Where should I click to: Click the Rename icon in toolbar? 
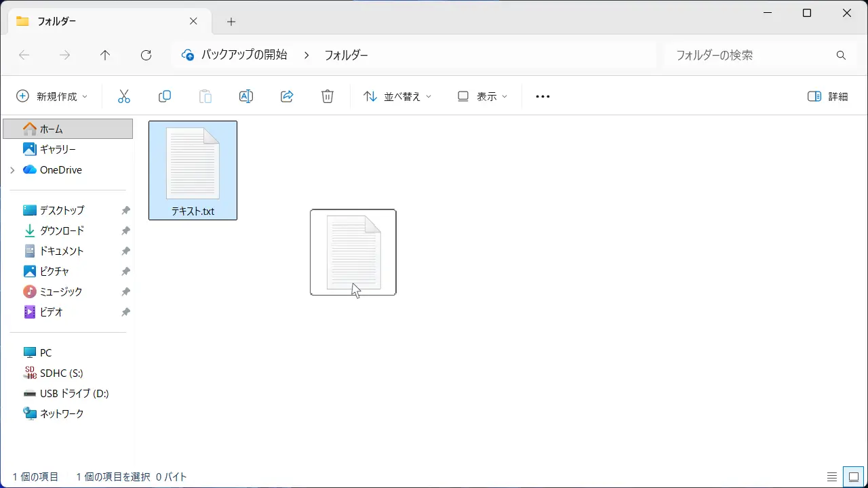click(246, 96)
